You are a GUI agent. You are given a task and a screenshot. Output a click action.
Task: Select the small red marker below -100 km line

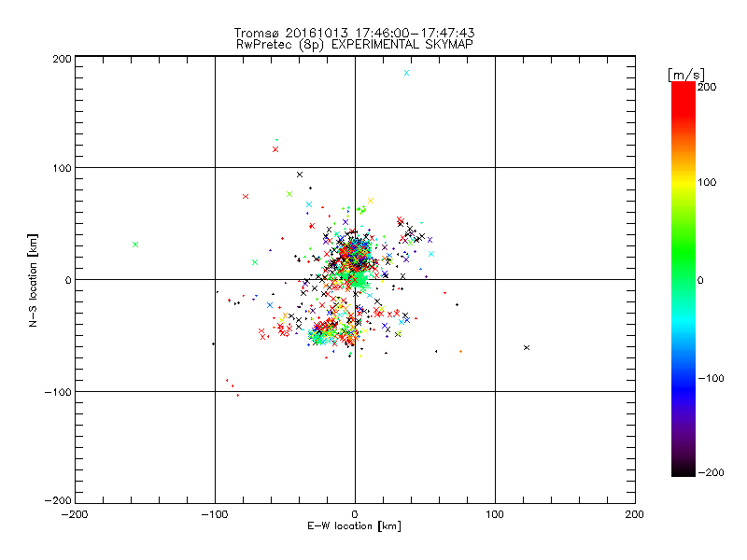237,395
